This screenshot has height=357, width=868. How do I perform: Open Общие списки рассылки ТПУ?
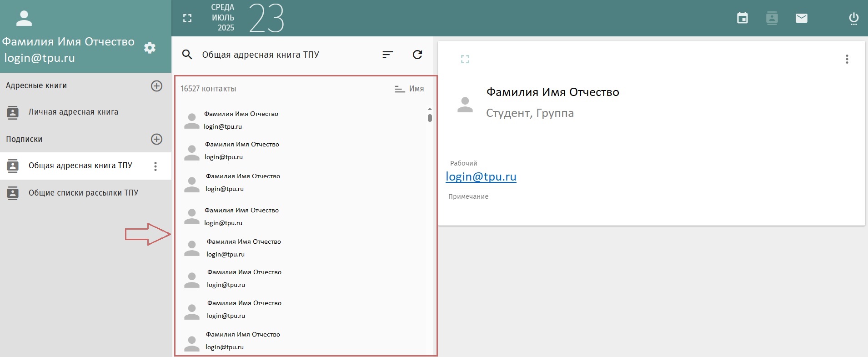click(x=85, y=193)
